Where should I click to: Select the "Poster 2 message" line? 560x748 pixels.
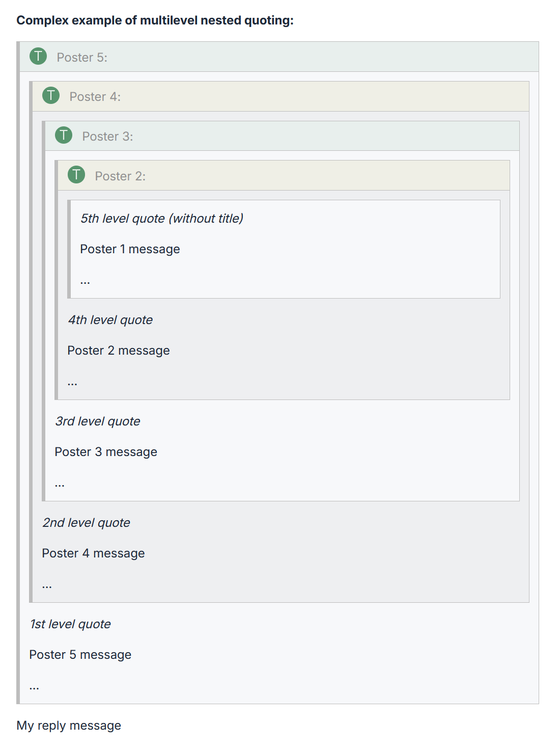point(118,351)
